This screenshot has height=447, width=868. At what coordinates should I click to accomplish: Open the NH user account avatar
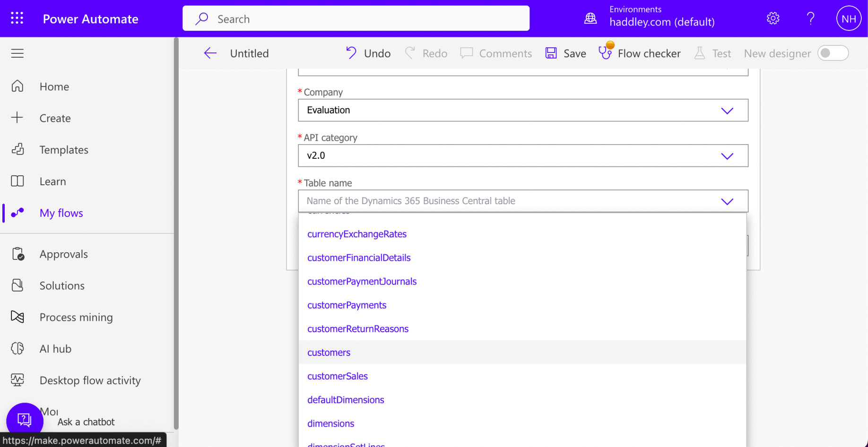pos(848,18)
